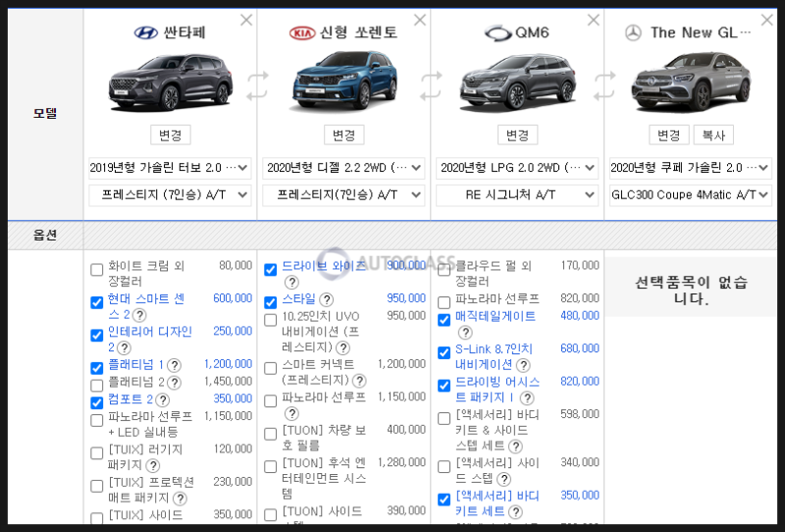
Task: Open help icon for 현대 스마트 센스 2
Action: click(x=139, y=315)
